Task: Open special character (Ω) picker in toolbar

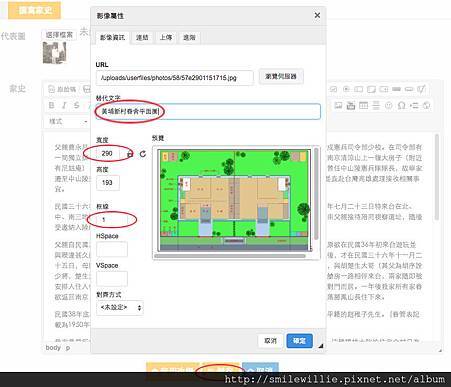Action: point(401,106)
